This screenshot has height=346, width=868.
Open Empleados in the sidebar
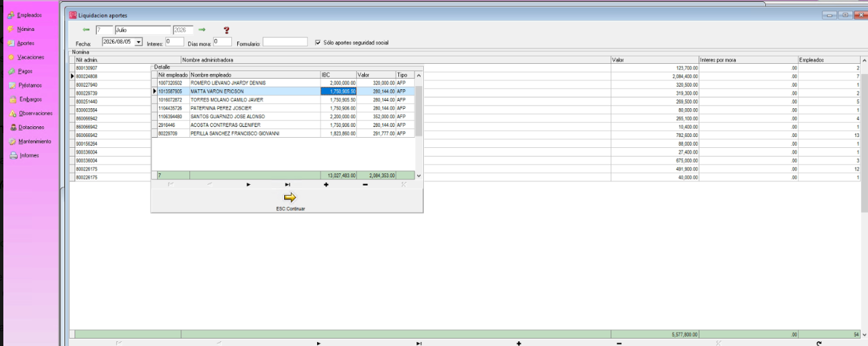[x=25, y=15]
